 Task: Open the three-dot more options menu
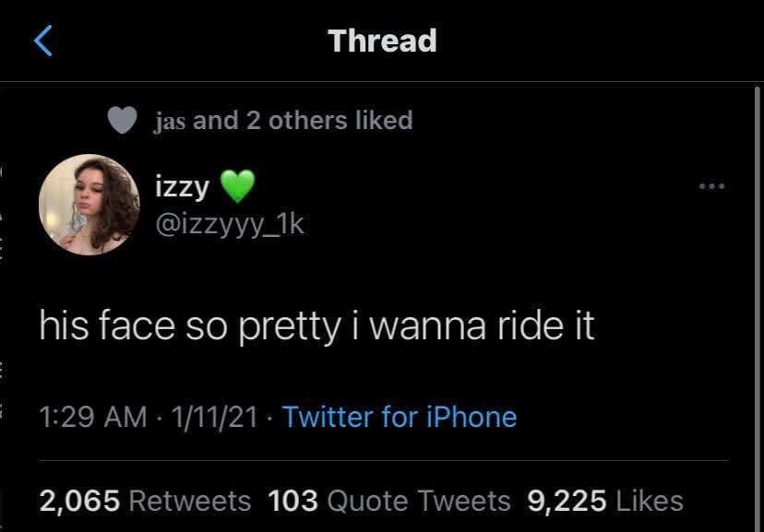[x=711, y=186]
